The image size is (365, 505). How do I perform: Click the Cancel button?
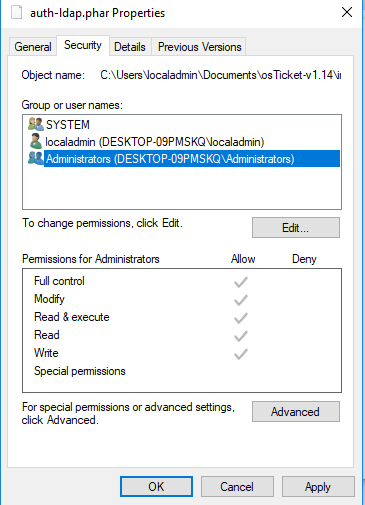click(237, 487)
